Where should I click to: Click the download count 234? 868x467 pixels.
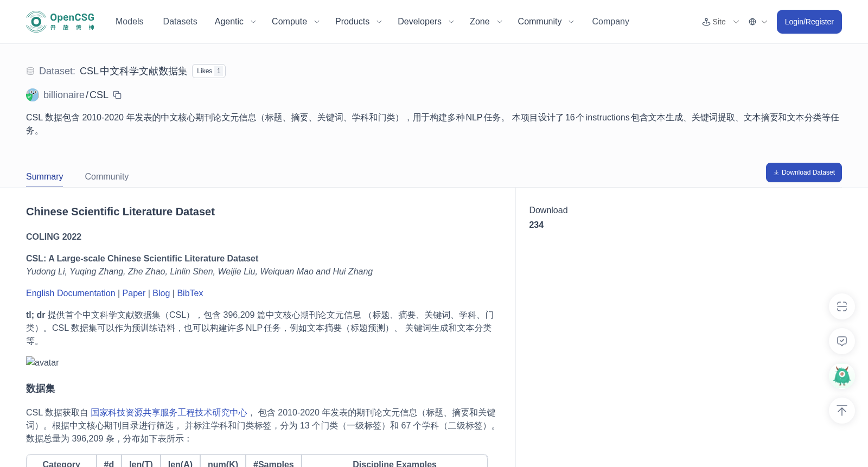(537, 225)
